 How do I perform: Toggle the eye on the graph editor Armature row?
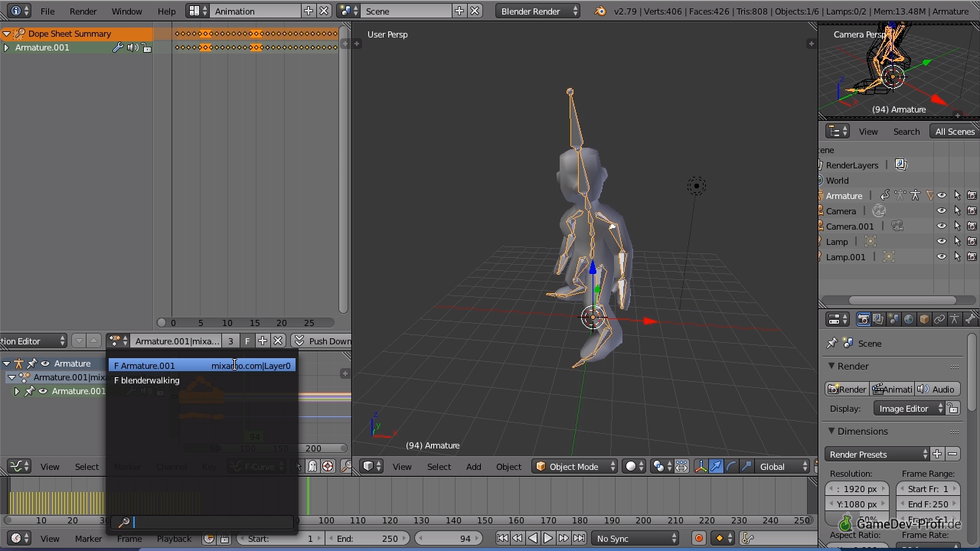(45, 364)
